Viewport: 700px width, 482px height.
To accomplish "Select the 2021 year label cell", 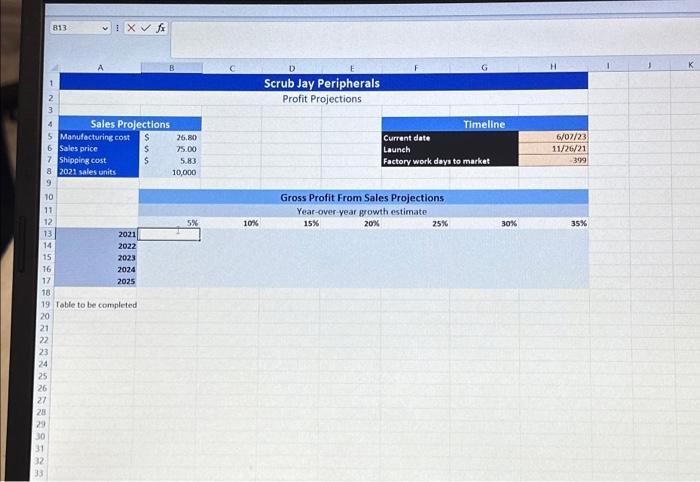I will (x=96, y=234).
